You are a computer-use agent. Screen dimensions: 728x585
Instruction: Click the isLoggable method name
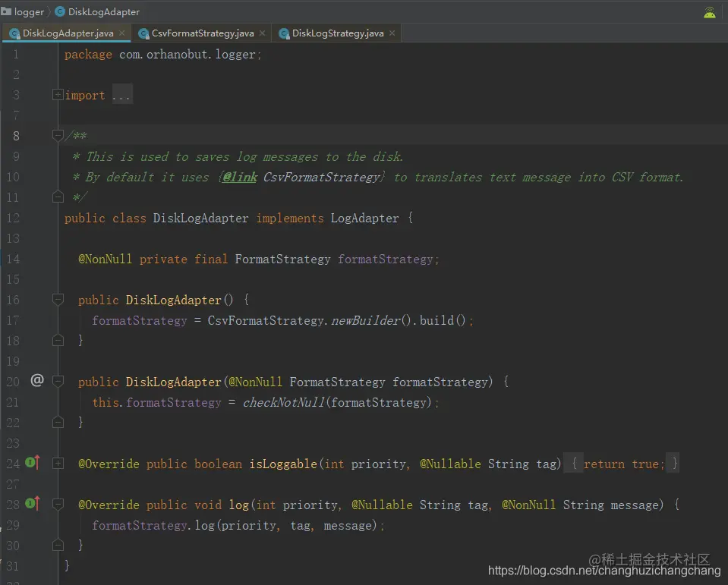click(283, 464)
